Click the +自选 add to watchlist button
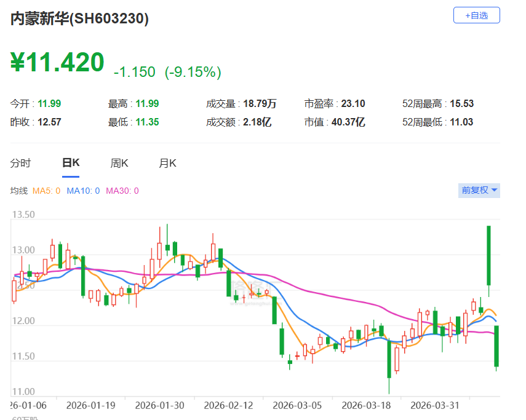This screenshot has height=420, width=526. [x=476, y=15]
